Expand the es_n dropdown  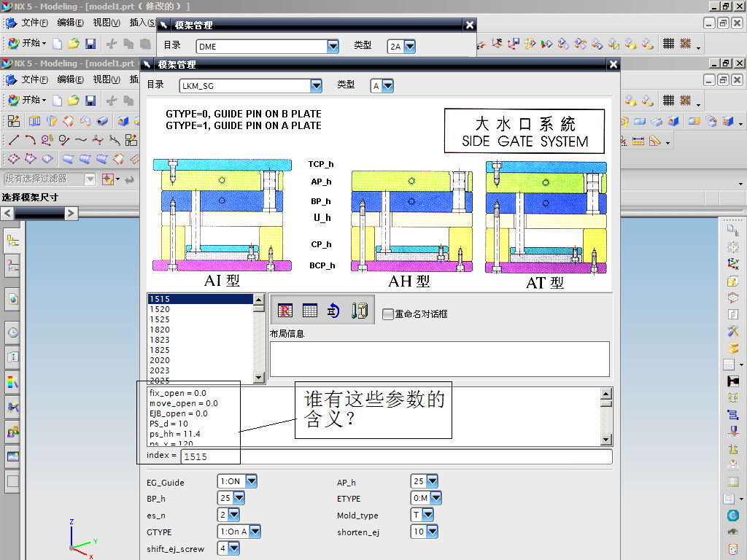click(233, 515)
